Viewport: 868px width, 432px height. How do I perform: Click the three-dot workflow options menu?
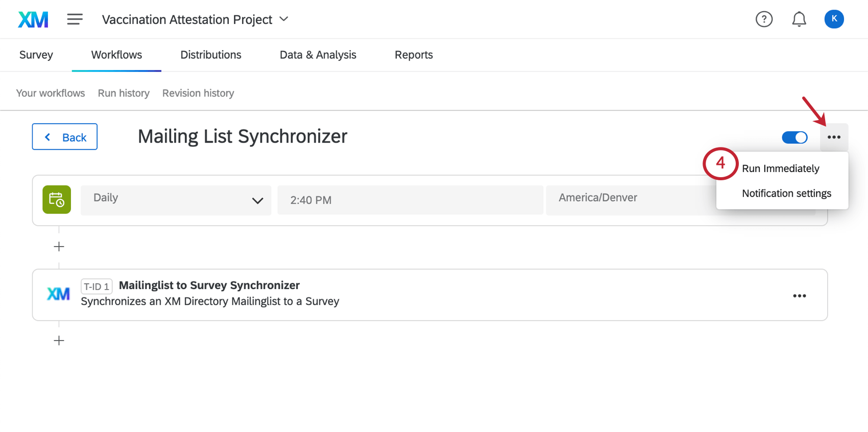click(x=834, y=137)
